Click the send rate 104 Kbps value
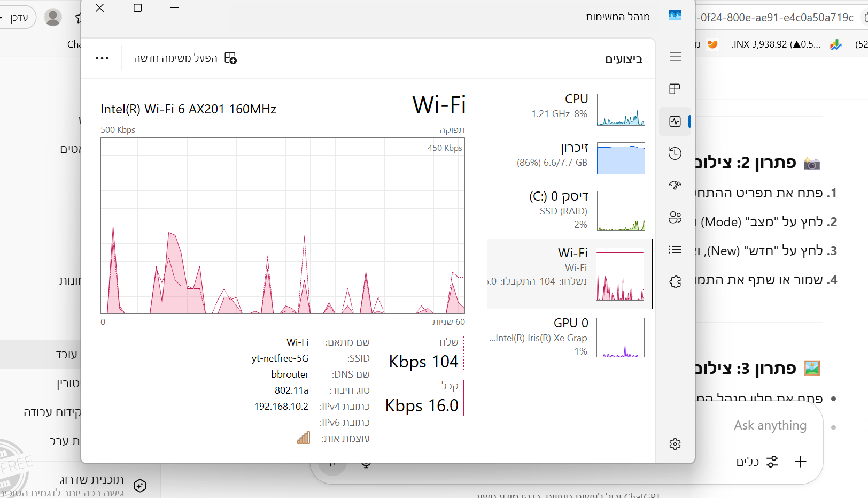This screenshot has height=498, width=868. [x=423, y=362]
